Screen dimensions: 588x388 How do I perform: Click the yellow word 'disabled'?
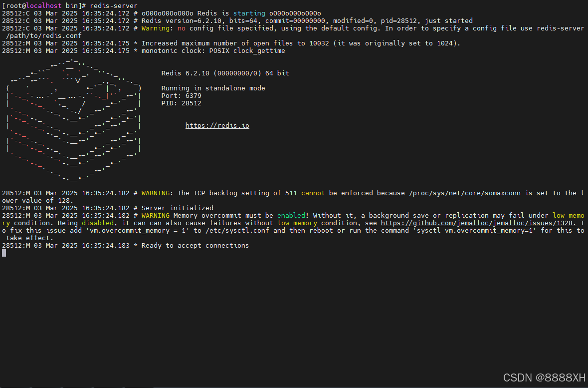(x=97, y=223)
